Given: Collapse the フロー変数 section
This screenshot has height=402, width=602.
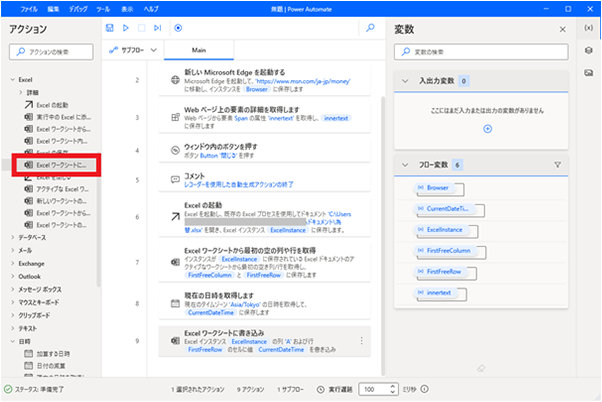Looking at the screenshot, I should click(x=405, y=165).
